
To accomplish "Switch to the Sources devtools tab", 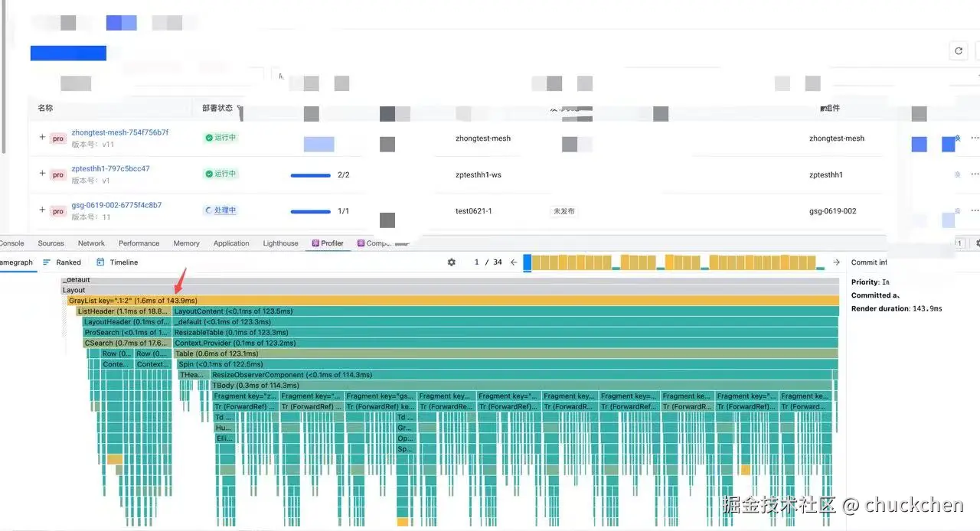I will coord(51,243).
